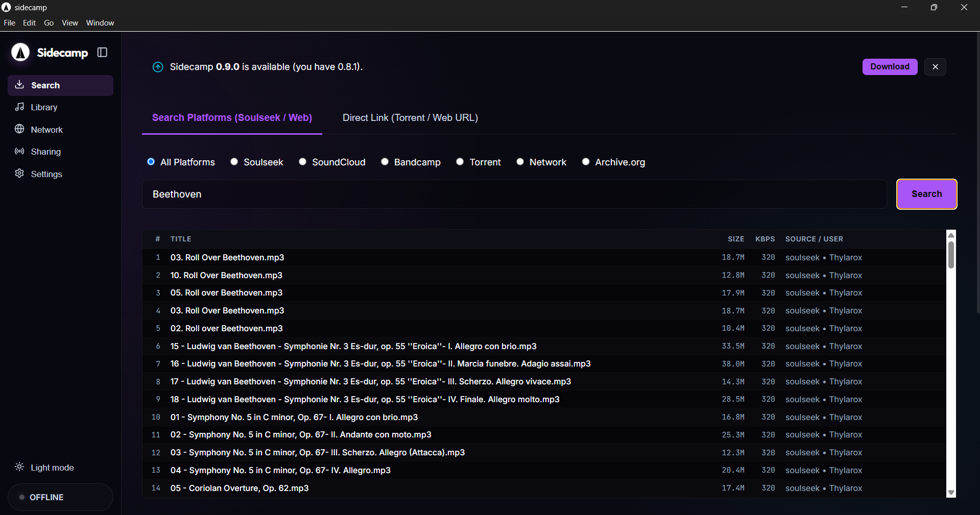Sort results by the KBPS column header
Screen dimensions: 980x515
point(765,239)
